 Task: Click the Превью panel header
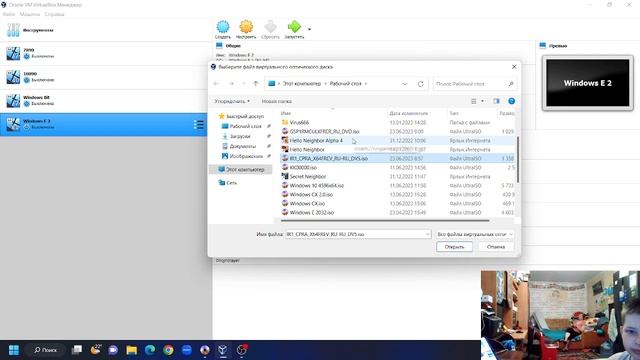click(558, 46)
